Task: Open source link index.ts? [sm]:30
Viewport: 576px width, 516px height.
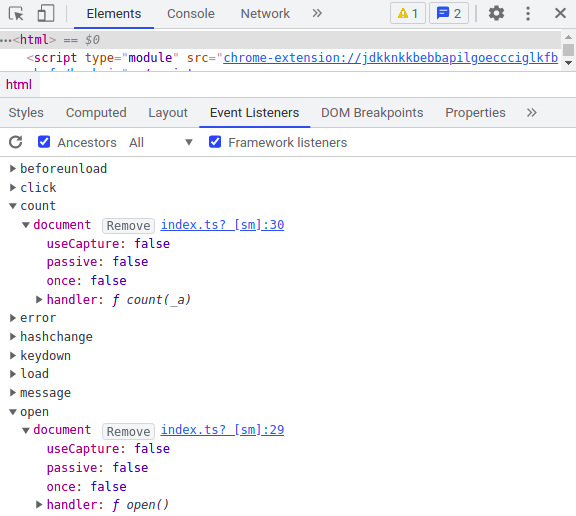Action: 223,225
